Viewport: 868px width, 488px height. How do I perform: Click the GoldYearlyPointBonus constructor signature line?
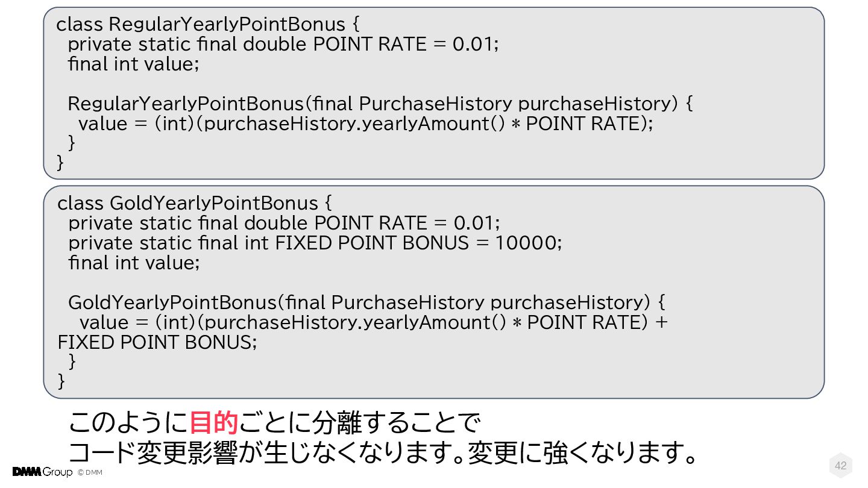366,302
